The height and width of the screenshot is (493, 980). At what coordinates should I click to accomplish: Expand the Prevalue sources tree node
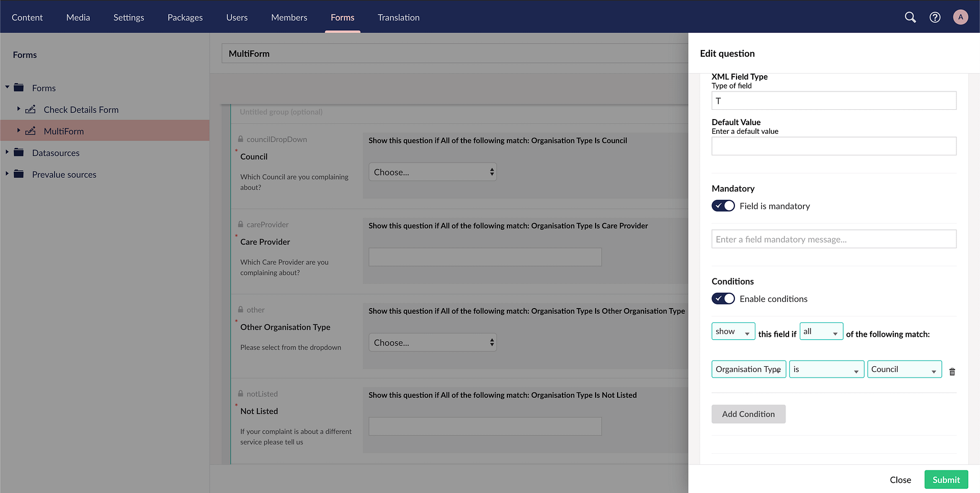tap(7, 174)
